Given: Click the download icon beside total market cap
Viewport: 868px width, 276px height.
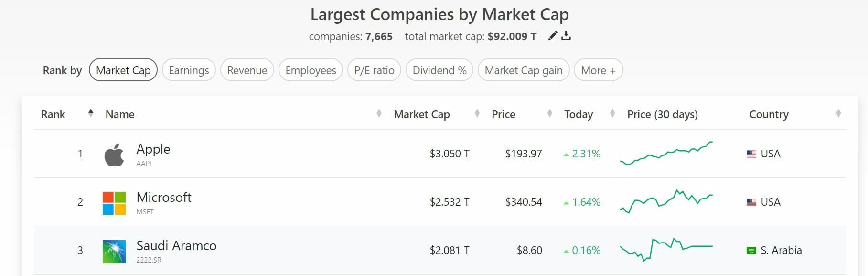Looking at the screenshot, I should tap(566, 36).
